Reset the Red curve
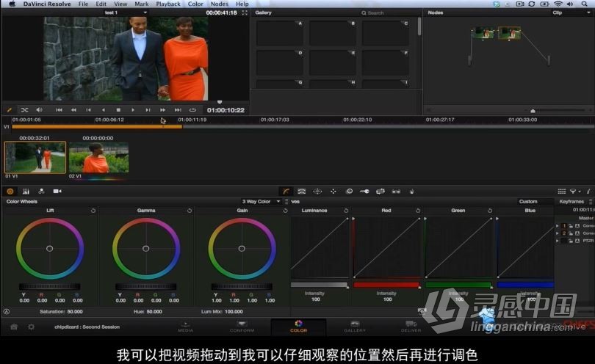Viewport: 595px width, 364px height. (418, 211)
